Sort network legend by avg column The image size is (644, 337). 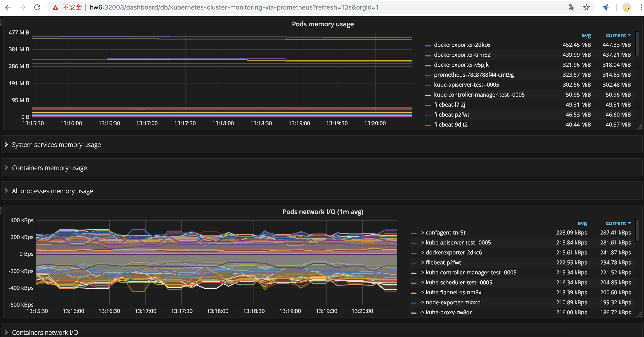coord(582,223)
